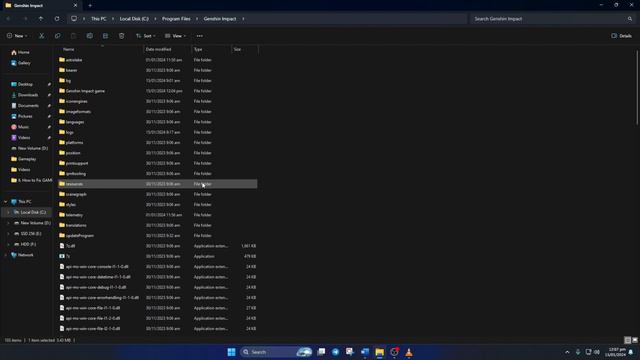This screenshot has height=360, width=640.
Task: Click the Copy icon in toolbar
Action: pos(58,36)
